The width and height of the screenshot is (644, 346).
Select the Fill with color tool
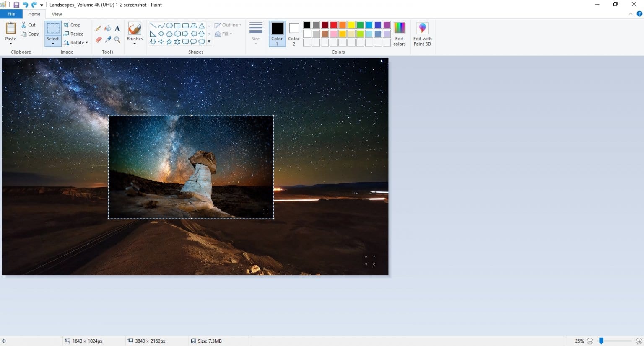coord(108,28)
